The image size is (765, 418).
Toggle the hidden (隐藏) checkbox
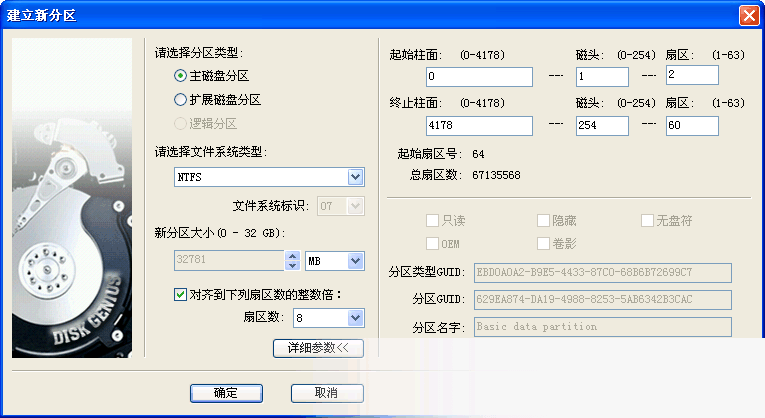(543, 220)
